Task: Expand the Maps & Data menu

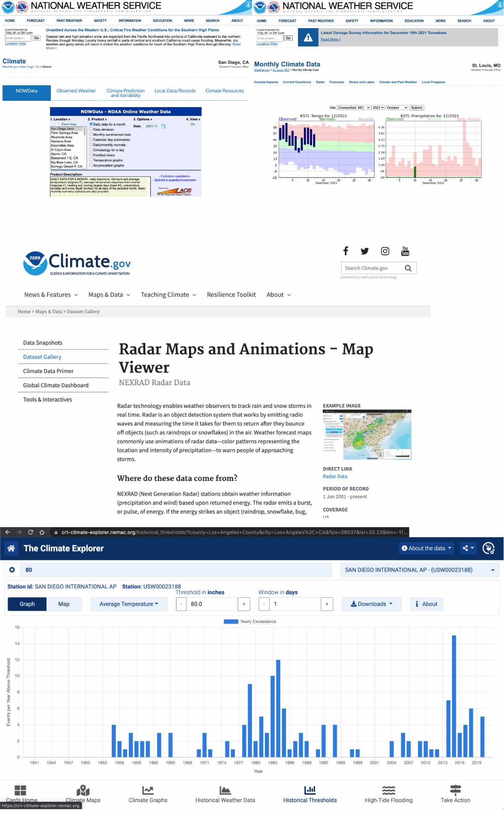Action: click(109, 295)
